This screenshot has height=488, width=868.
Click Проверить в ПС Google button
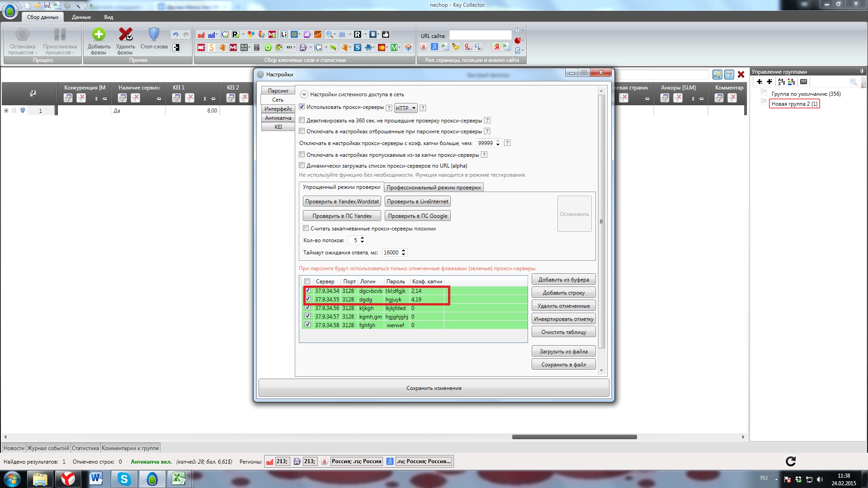point(417,216)
